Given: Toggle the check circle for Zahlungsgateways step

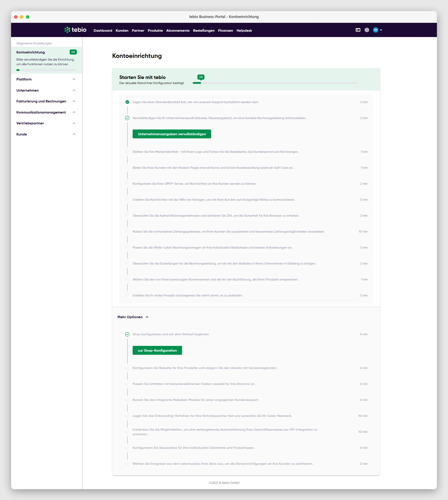Looking at the screenshot, I should click(127, 231).
